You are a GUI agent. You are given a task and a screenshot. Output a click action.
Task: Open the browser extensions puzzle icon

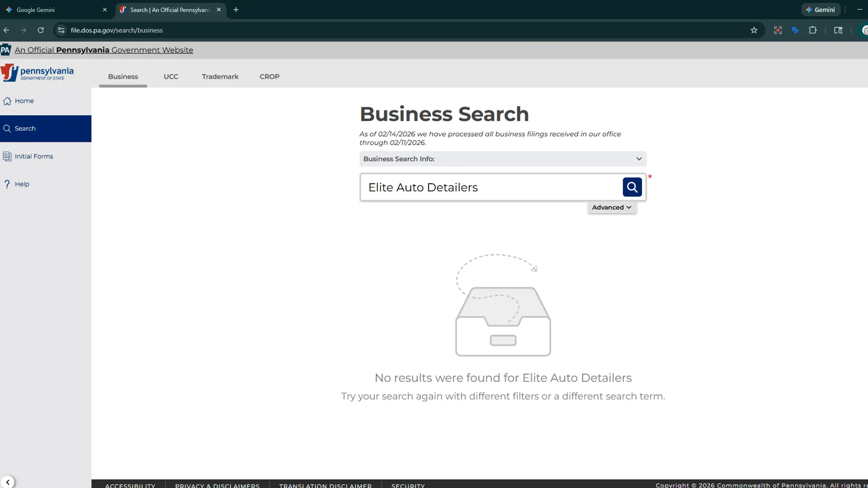(x=812, y=30)
